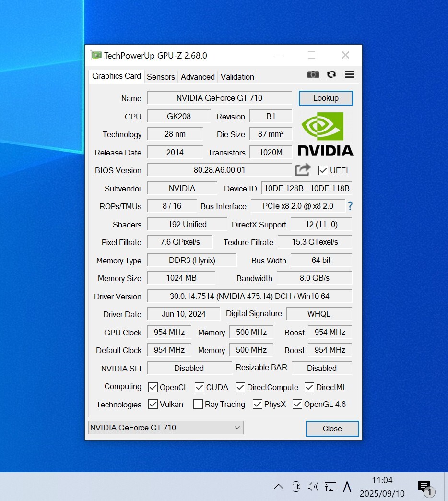Viewport: 448px width, 501px height.
Task: Take a screenshot with the camera icon
Action: click(x=313, y=74)
